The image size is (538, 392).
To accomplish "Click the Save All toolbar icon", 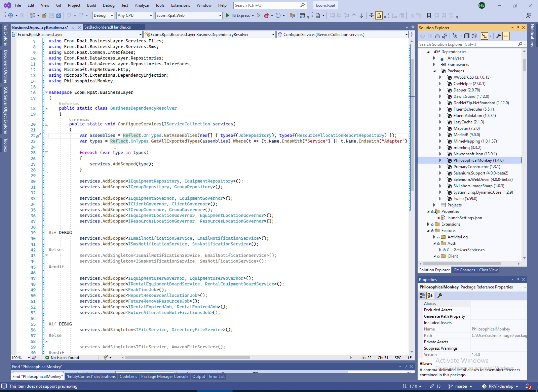I will coord(59,15).
